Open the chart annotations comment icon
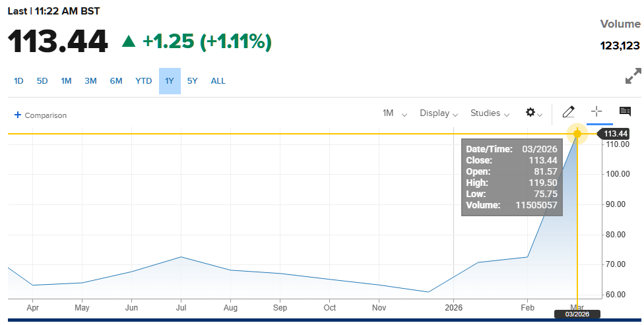Viewport: 644px width, 325px height. [625, 112]
